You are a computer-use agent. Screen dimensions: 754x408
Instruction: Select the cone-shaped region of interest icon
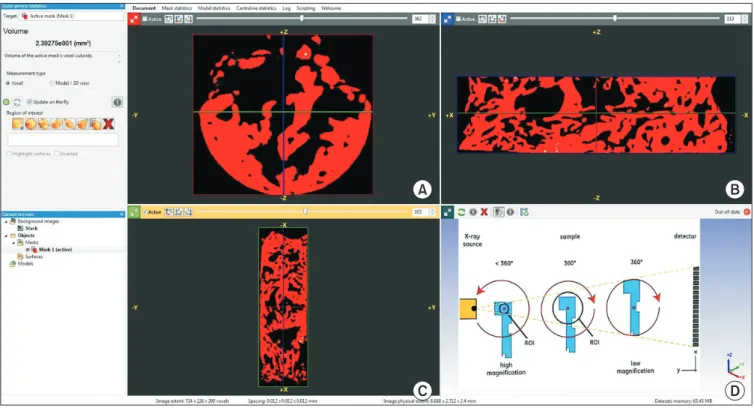click(x=83, y=124)
